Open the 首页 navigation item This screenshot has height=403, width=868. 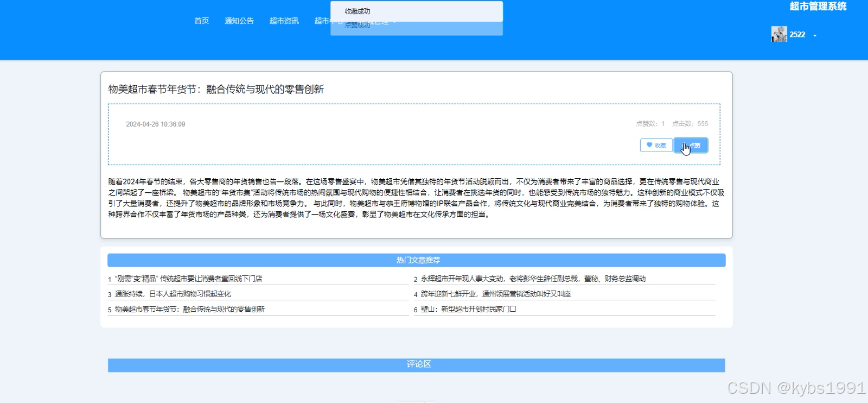point(201,21)
